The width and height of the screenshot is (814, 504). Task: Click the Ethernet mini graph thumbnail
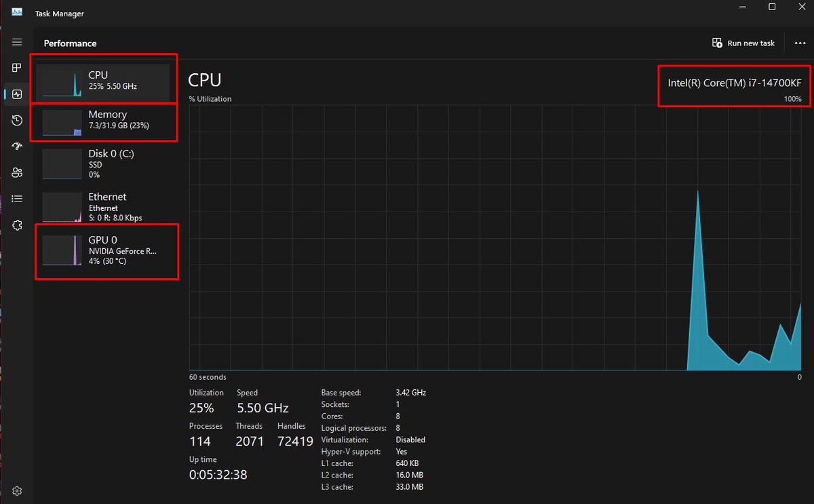[62, 207]
